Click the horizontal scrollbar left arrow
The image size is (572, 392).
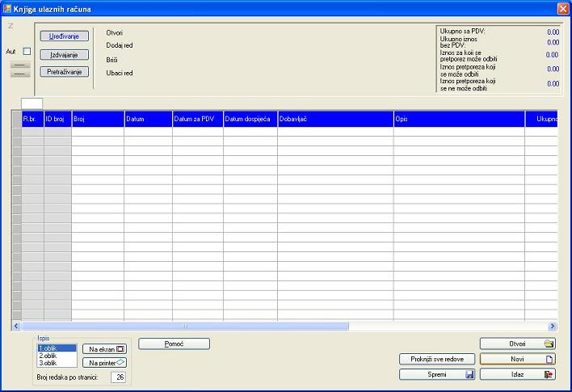(x=16, y=326)
